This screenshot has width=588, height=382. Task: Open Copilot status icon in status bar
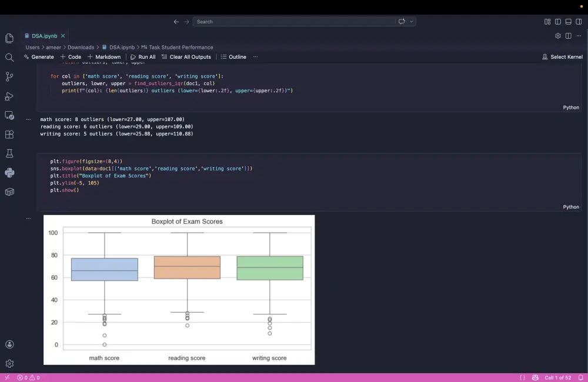pyautogui.click(x=535, y=377)
